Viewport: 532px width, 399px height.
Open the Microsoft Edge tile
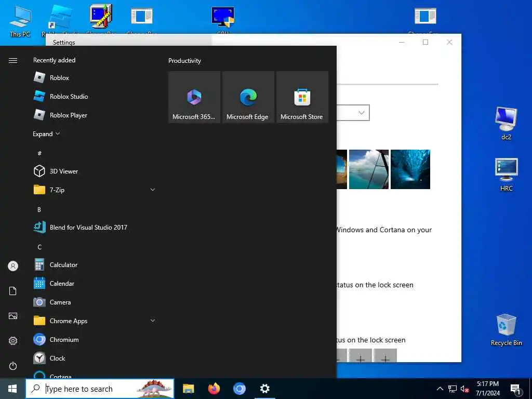pos(248,97)
